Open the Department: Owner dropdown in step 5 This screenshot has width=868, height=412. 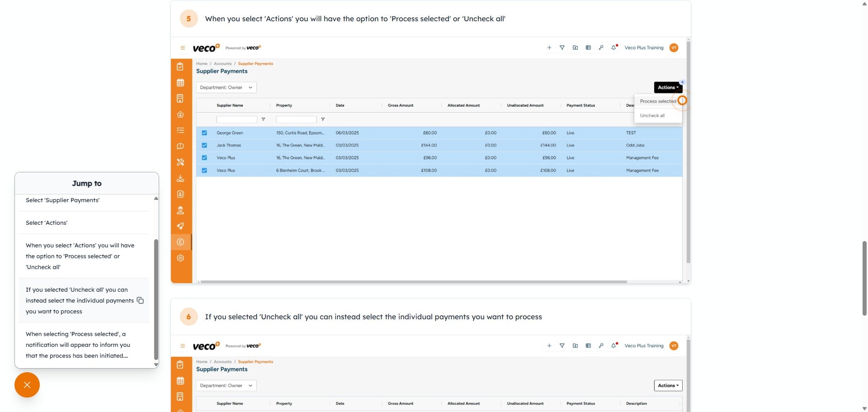point(226,87)
